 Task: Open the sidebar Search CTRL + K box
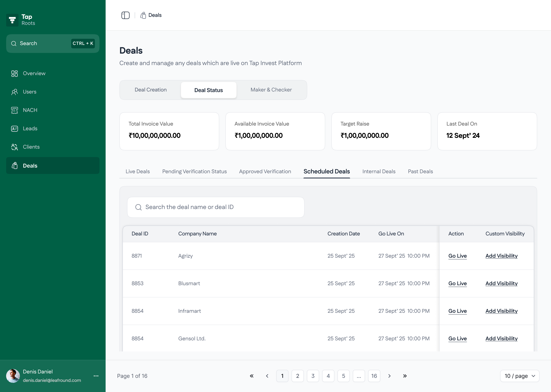[53, 43]
